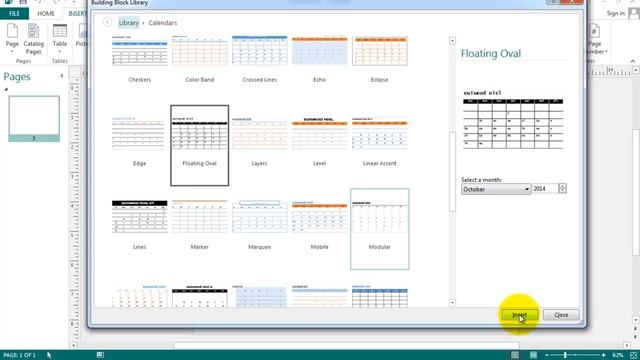Click the Table icon in ribbon
The image size is (640, 360).
[60, 39]
